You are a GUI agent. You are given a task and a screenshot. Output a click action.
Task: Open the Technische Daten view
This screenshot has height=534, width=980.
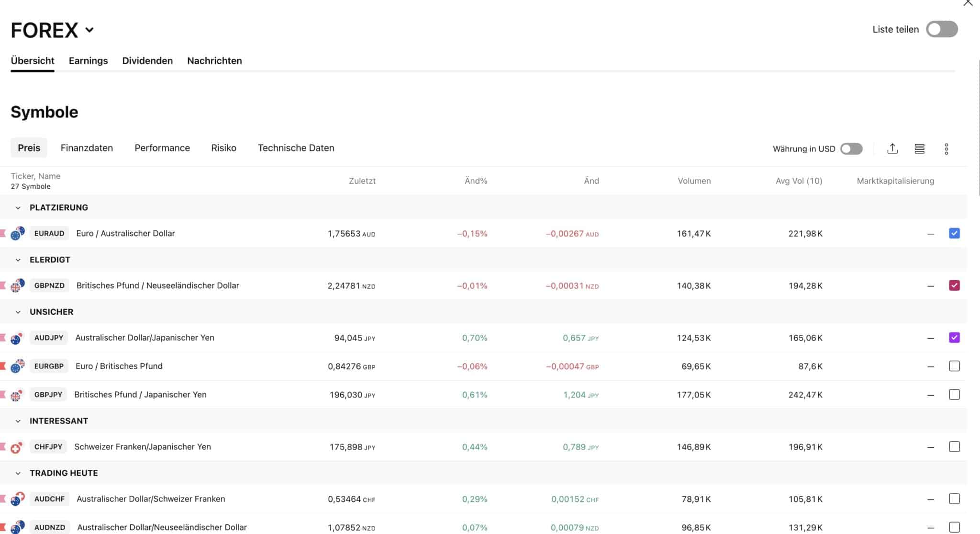pyautogui.click(x=296, y=148)
